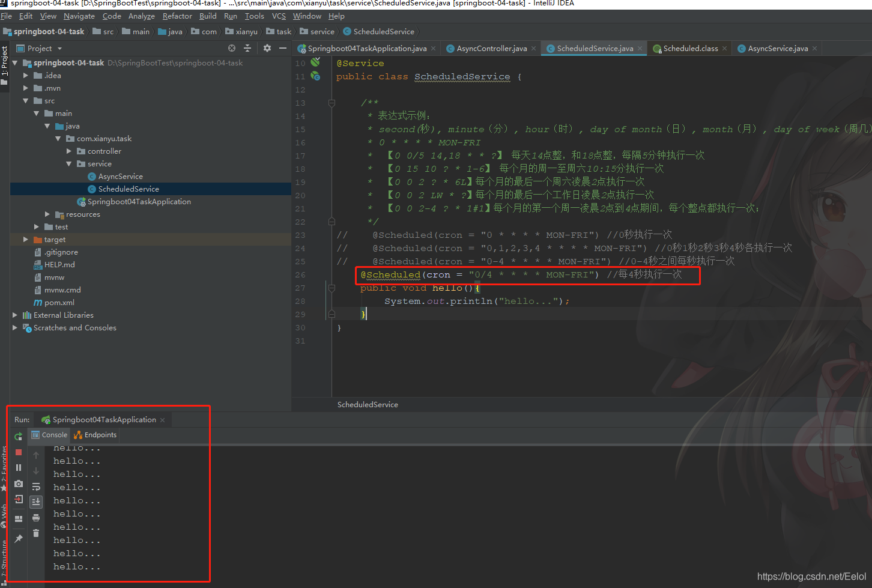Select AsyncService in project tree
This screenshot has height=588, width=872.
coord(120,176)
